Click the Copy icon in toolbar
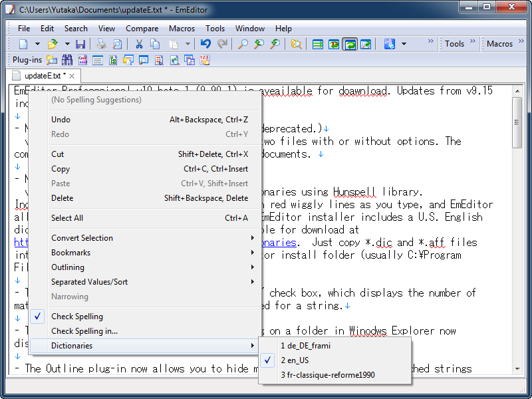The width and height of the screenshot is (532, 399). pos(155,44)
